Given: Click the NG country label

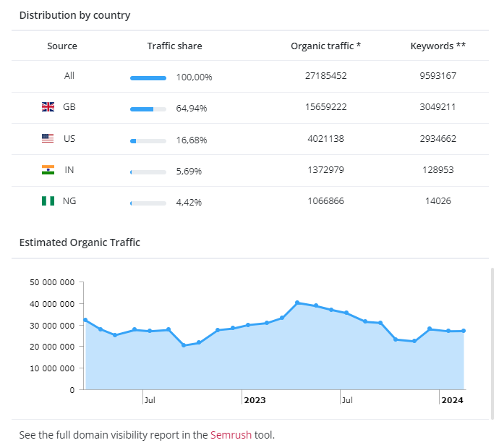Looking at the screenshot, I should [69, 201].
